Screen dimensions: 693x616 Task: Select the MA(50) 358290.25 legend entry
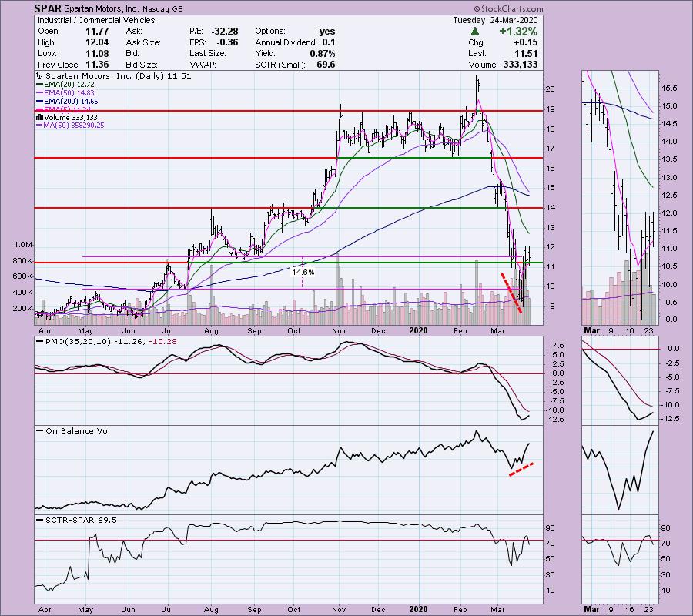[x=70, y=126]
